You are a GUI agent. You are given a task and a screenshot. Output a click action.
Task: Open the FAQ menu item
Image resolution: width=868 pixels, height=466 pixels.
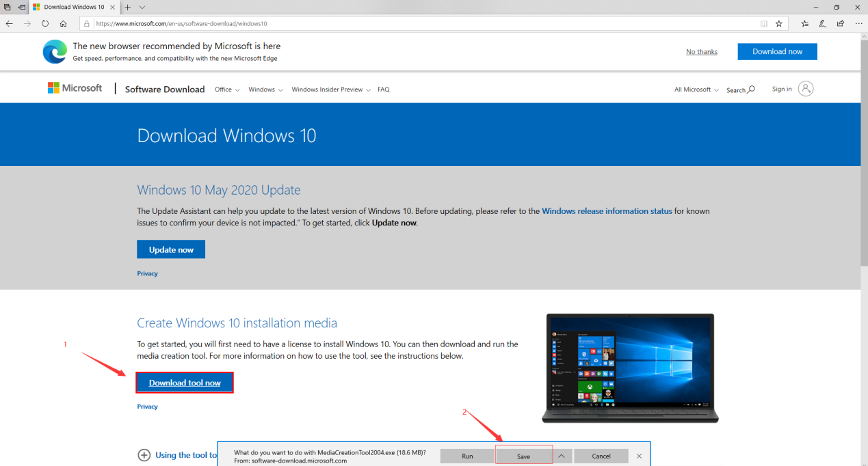point(384,90)
